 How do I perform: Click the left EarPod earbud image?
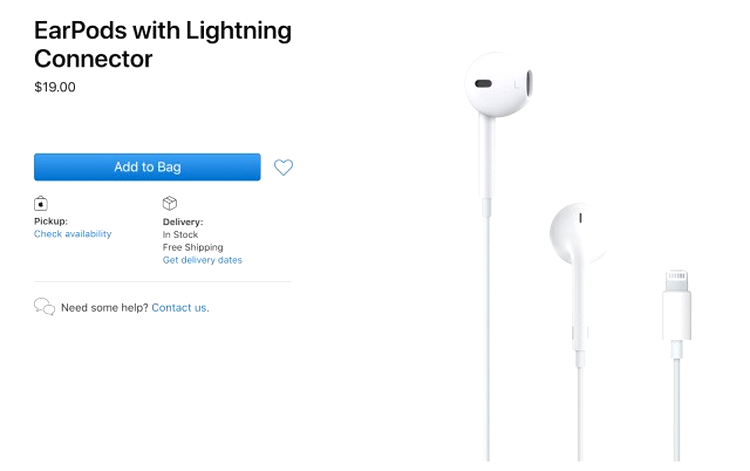pyautogui.click(x=498, y=85)
